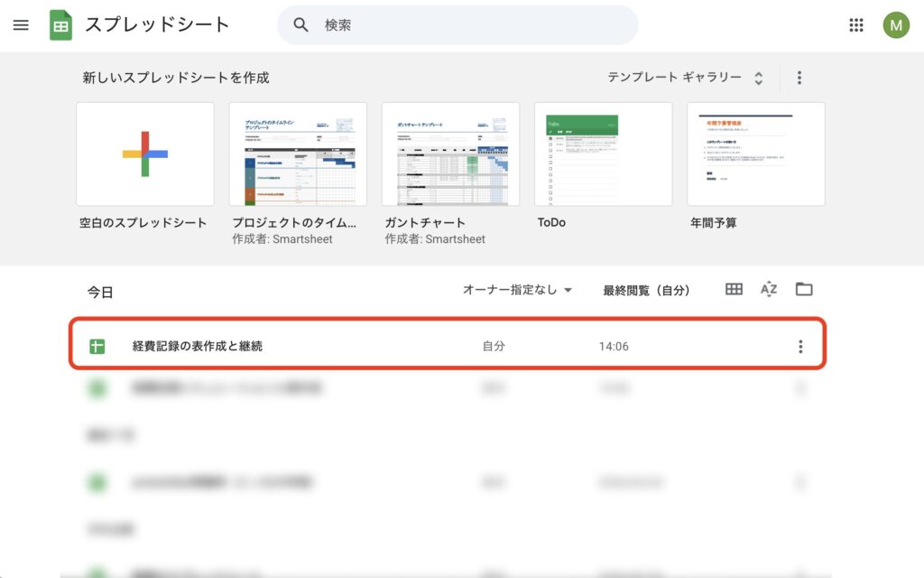Choose the ToDo template thumbnail
This screenshot has width=924, height=578.
(603, 154)
